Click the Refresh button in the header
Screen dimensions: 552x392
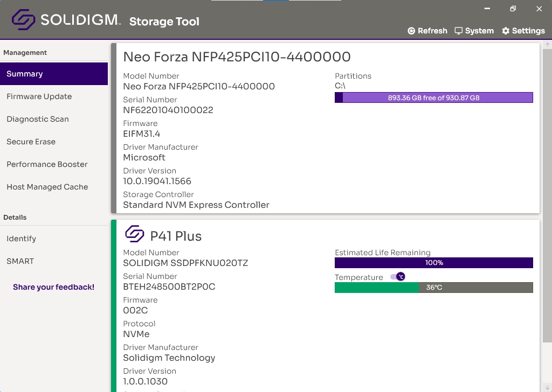(427, 31)
